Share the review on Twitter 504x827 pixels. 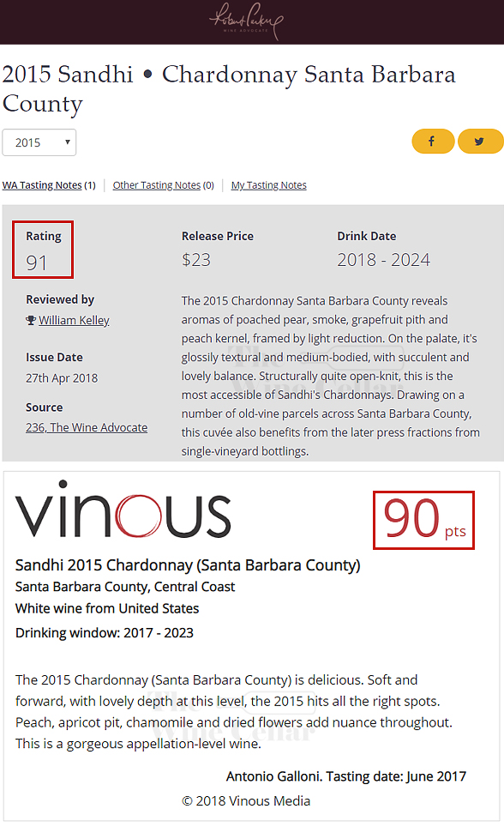click(480, 142)
